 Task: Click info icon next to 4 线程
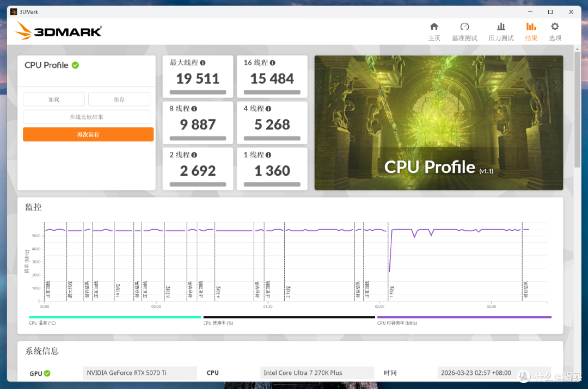pyautogui.click(x=268, y=109)
